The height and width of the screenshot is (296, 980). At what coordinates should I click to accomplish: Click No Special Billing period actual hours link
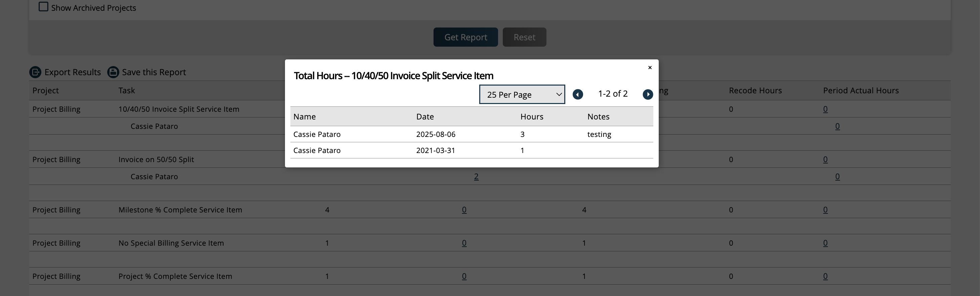tap(825, 243)
